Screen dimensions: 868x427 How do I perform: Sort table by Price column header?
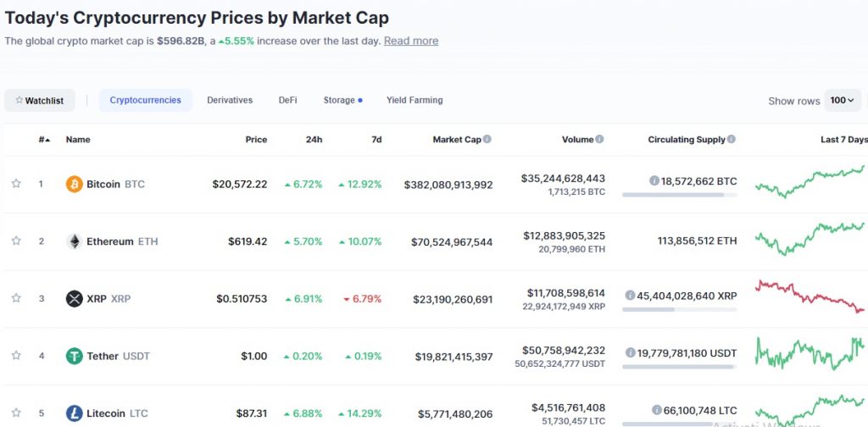click(256, 139)
